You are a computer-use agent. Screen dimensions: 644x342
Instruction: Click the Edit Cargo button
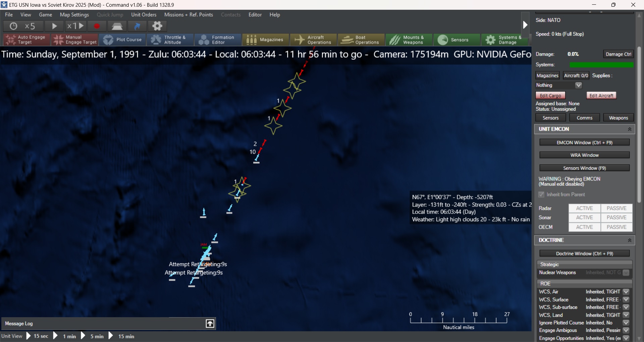[x=550, y=96]
